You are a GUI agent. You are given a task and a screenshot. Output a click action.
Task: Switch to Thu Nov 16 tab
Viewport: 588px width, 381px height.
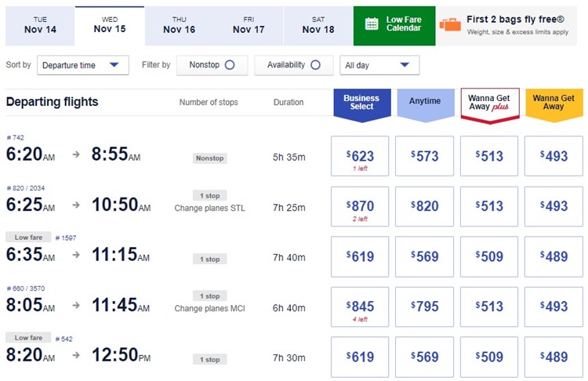179,24
